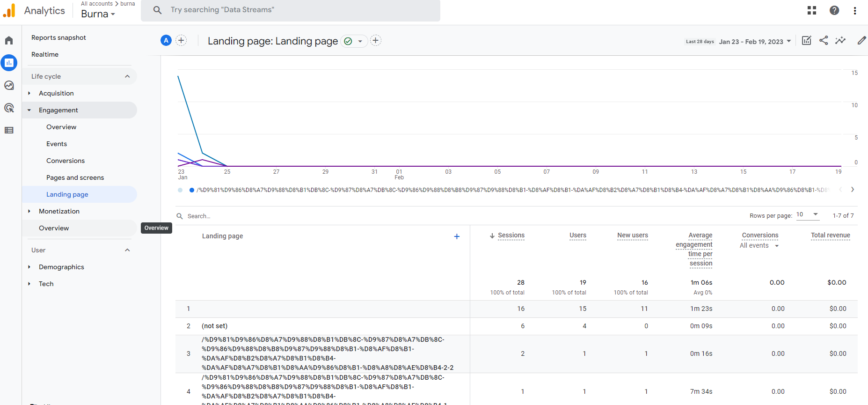Click the Help question mark icon
This screenshot has width=868, height=405.
[834, 10]
